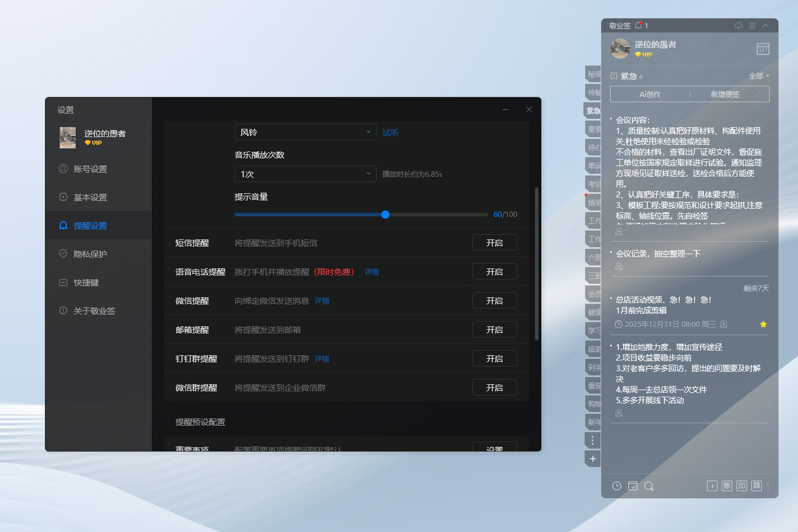Open the 账 accounting icon
The image size is (798, 532).
coord(726,485)
